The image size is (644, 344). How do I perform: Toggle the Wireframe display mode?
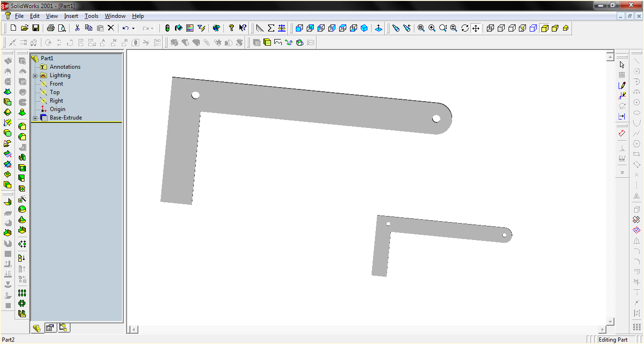[x=490, y=28]
